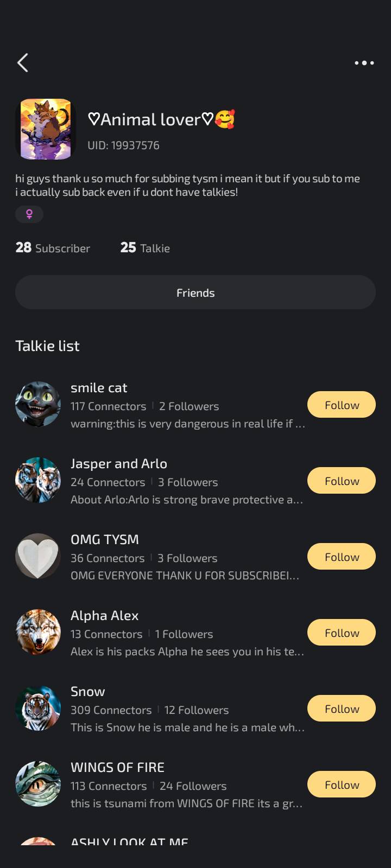
Task: Open WINGS OF FIRE dragon avatar
Action: [x=38, y=784]
